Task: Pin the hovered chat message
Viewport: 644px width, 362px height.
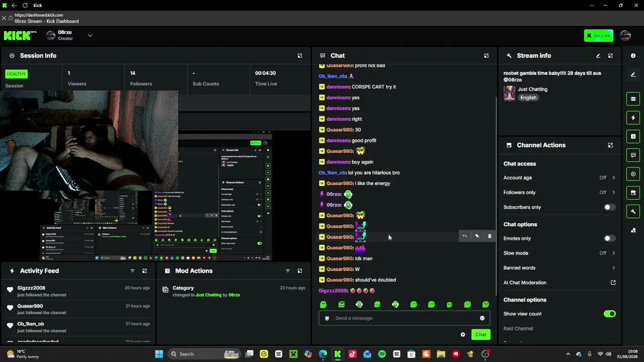Action: (477, 236)
